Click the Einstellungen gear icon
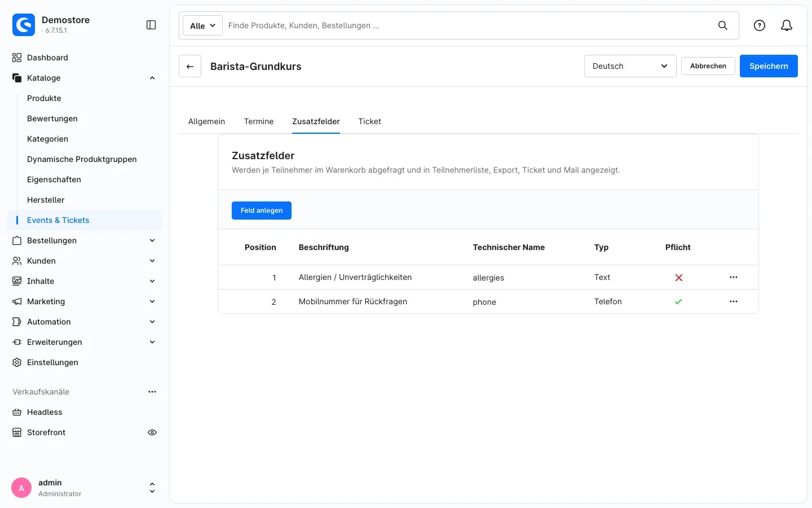Screen dimensions: 812x508 (17, 362)
